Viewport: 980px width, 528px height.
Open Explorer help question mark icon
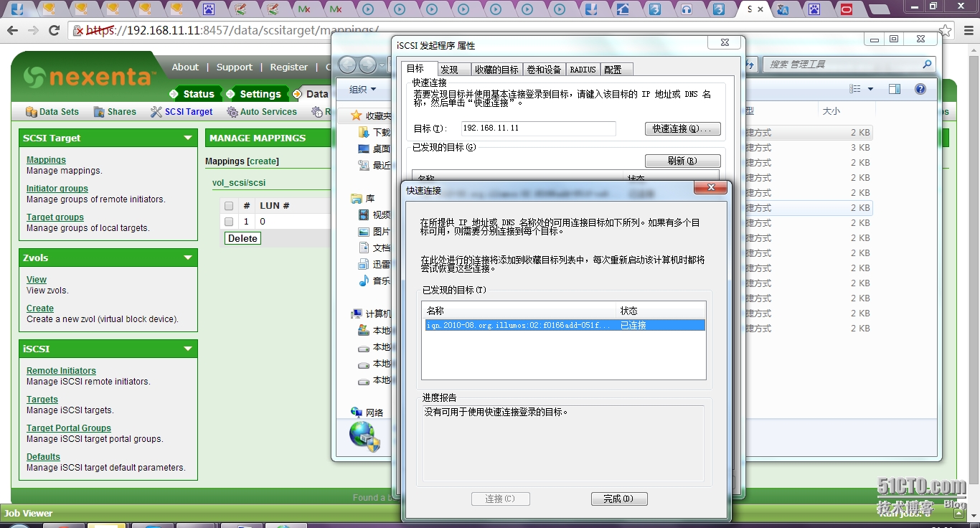tap(920, 89)
